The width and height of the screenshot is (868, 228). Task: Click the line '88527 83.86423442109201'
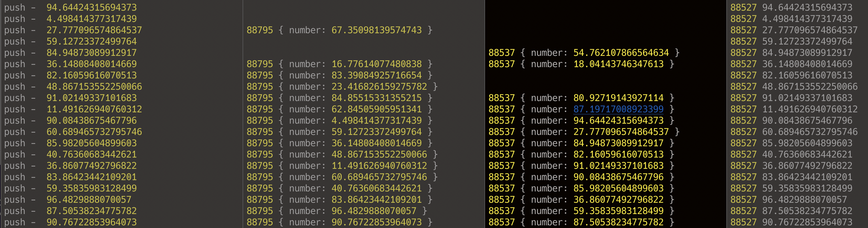(x=791, y=177)
